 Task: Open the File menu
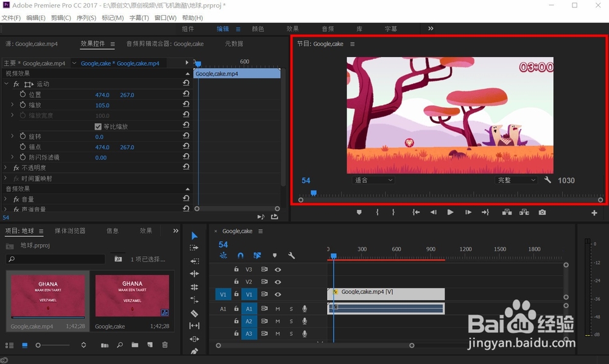pyautogui.click(x=11, y=18)
